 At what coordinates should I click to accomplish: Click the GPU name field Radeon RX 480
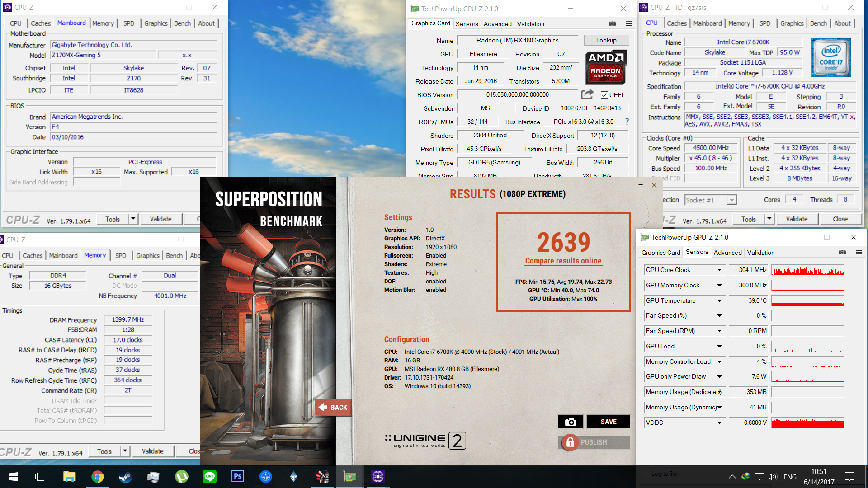click(518, 40)
